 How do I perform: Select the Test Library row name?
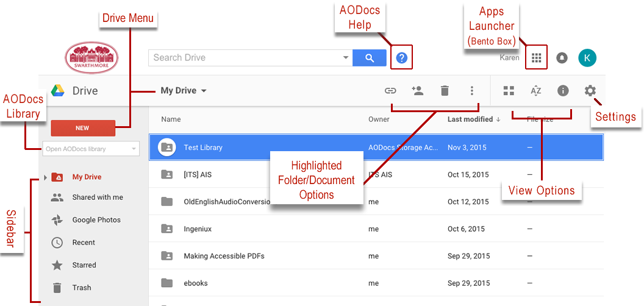[x=203, y=148]
